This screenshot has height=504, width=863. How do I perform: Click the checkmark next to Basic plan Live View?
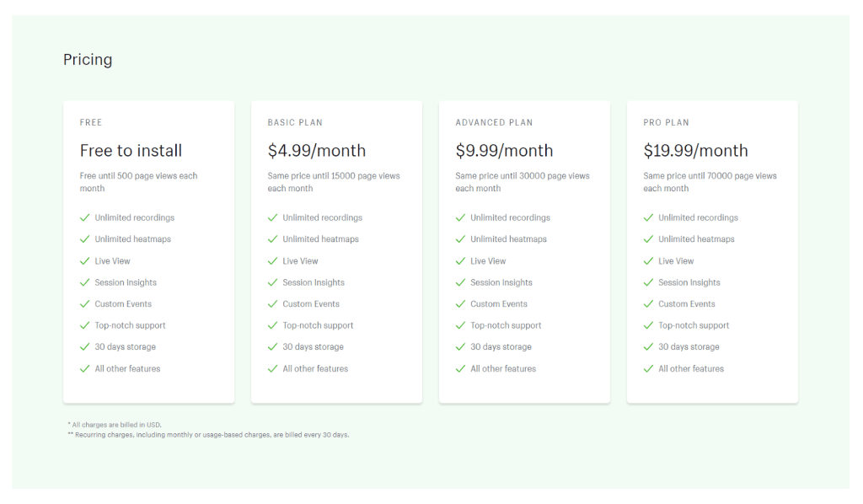pyautogui.click(x=272, y=261)
